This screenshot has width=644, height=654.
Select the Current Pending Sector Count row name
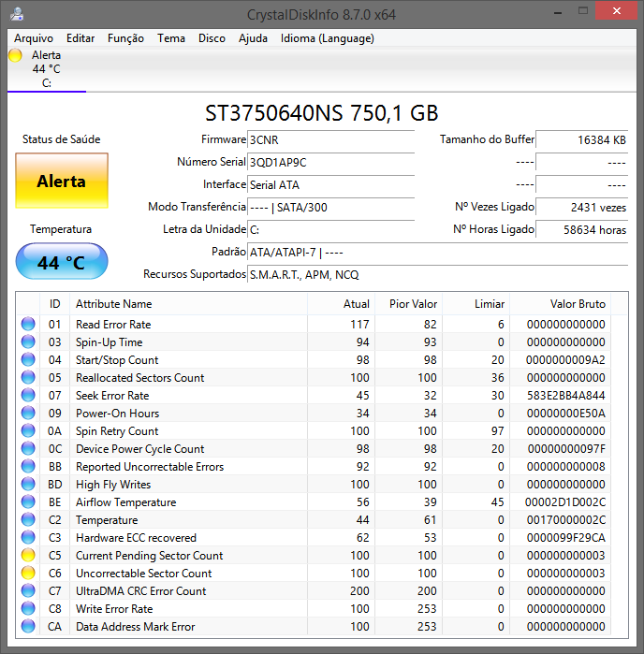(x=149, y=556)
